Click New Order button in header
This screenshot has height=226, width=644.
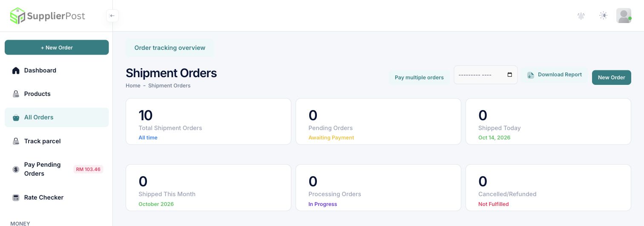(611, 77)
